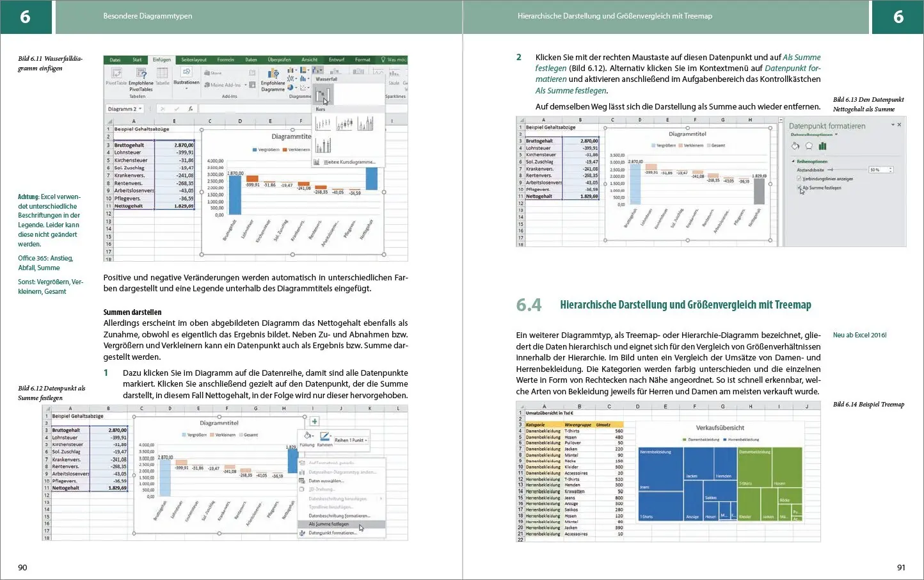The image size is (924, 580).
Task: Toggle Als Summe festlegen checkbox in pane
Action: [799, 188]
